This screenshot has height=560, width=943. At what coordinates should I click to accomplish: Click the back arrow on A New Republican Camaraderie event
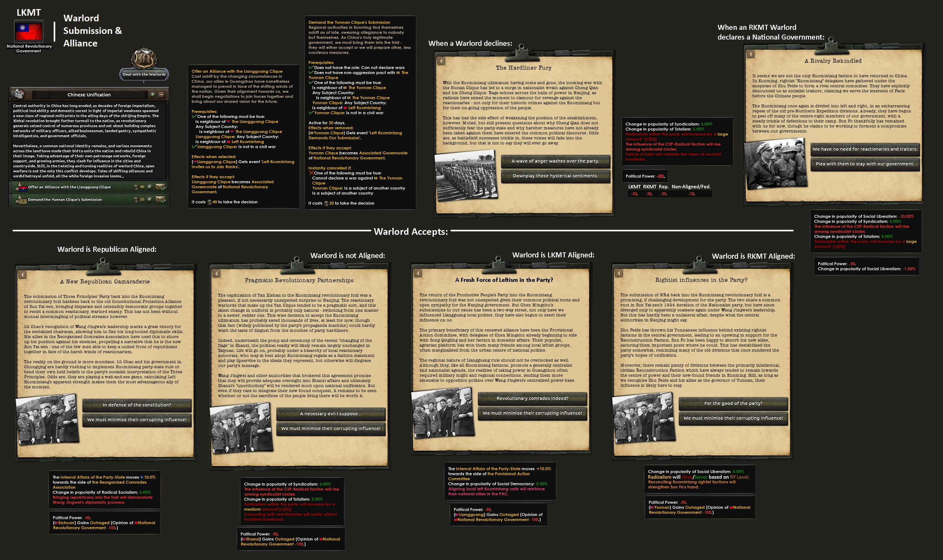point(22,275)
